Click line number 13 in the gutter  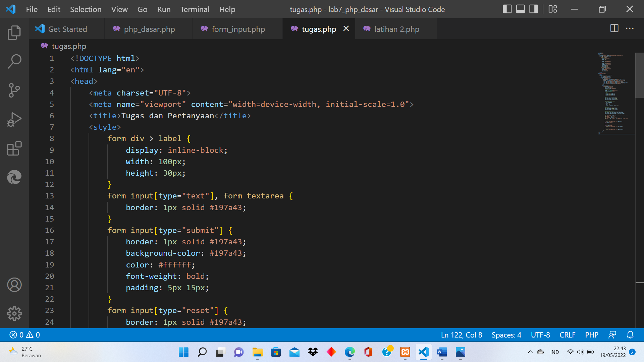point(49,196)
